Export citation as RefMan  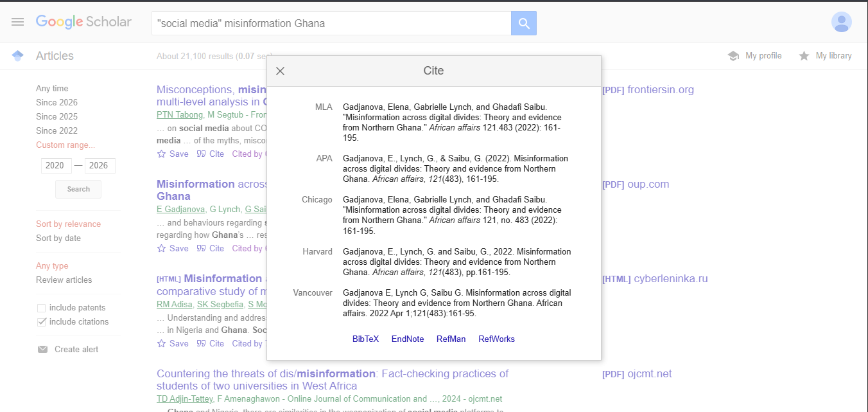coord(451,339)
